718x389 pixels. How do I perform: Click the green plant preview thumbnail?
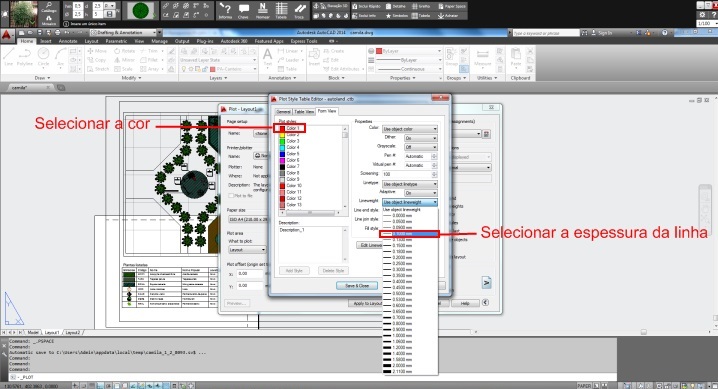pyautogui.click(x=141, y=11)
